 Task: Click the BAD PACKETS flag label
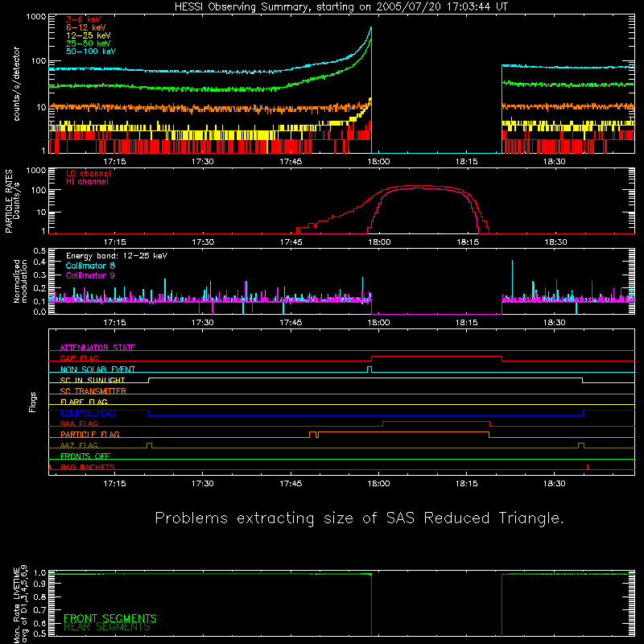click(88, 467)
